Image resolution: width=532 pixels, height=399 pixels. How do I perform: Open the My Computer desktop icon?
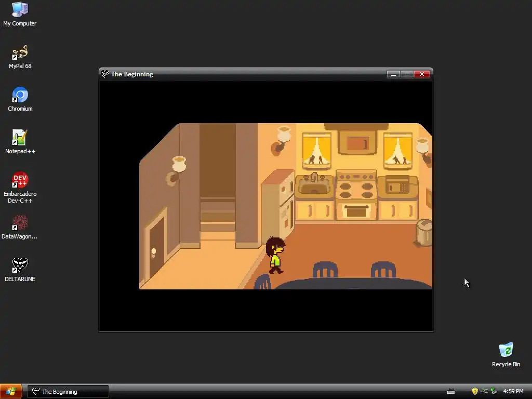(20, 14)
